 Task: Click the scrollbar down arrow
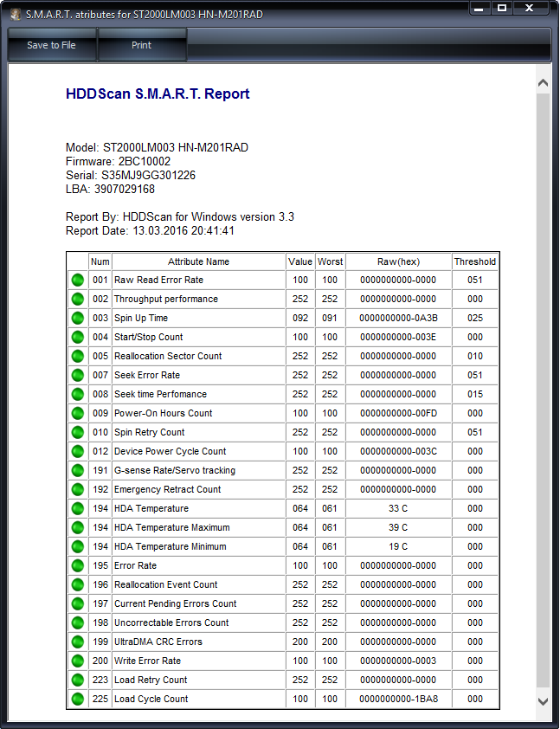pos(543,701)
